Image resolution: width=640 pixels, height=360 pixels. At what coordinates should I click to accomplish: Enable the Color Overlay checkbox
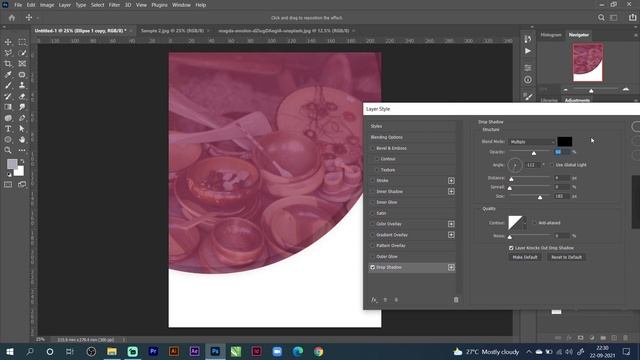point(372,224)
